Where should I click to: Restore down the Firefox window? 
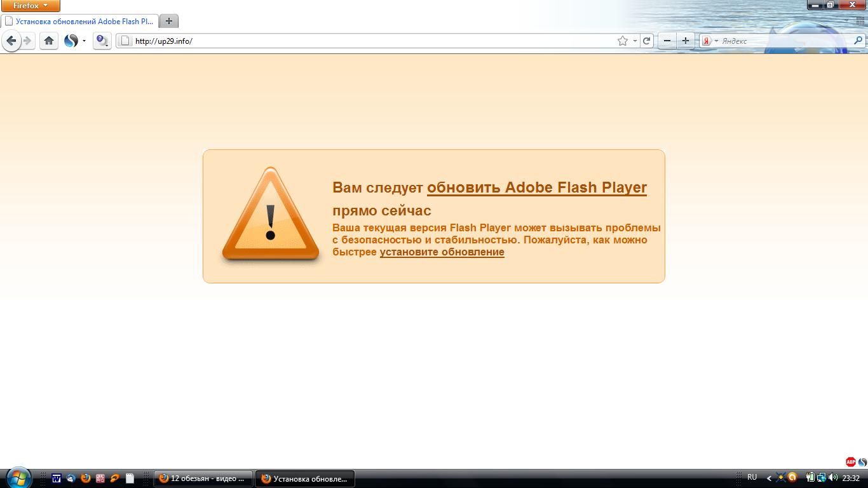click(x=831, y=4)
